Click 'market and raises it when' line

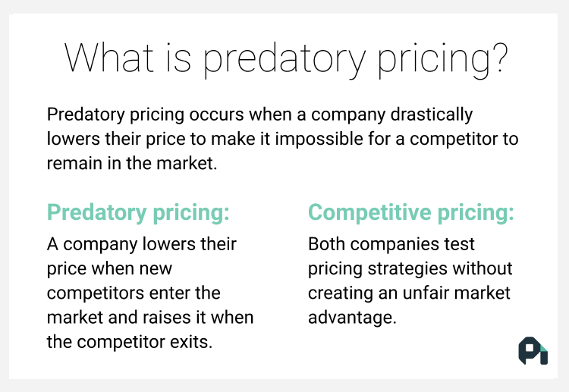point(150,317)
